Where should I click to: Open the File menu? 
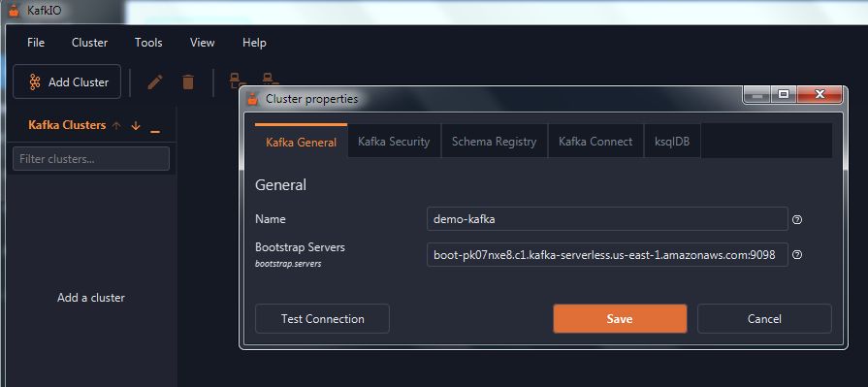click(x=36, y=43)
